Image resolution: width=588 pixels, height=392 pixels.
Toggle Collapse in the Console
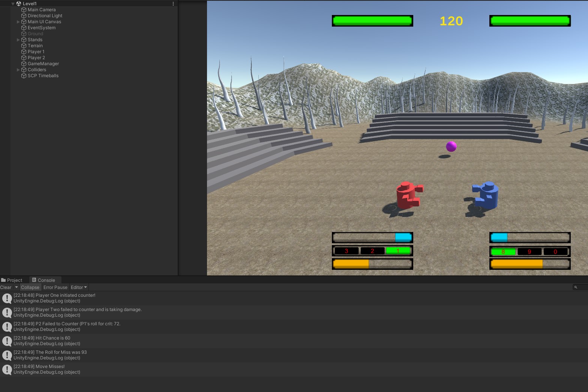(x=30, y=287)
